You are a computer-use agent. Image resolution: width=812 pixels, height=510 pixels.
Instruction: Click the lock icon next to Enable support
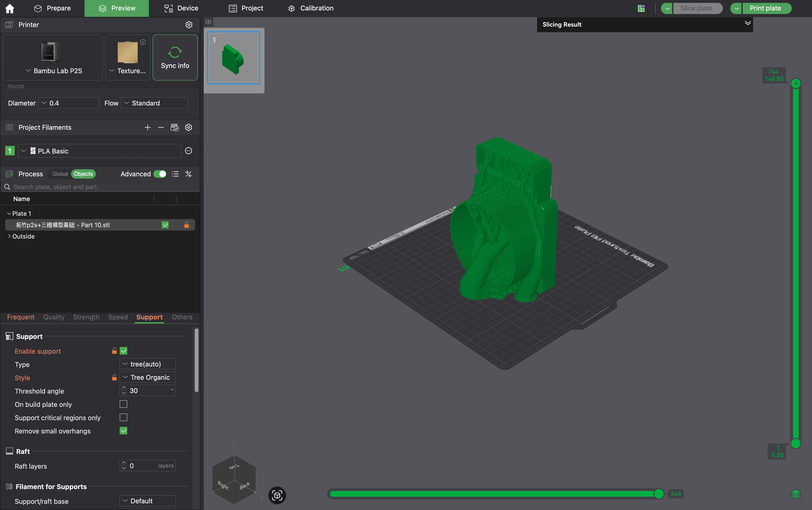[114, 351]
